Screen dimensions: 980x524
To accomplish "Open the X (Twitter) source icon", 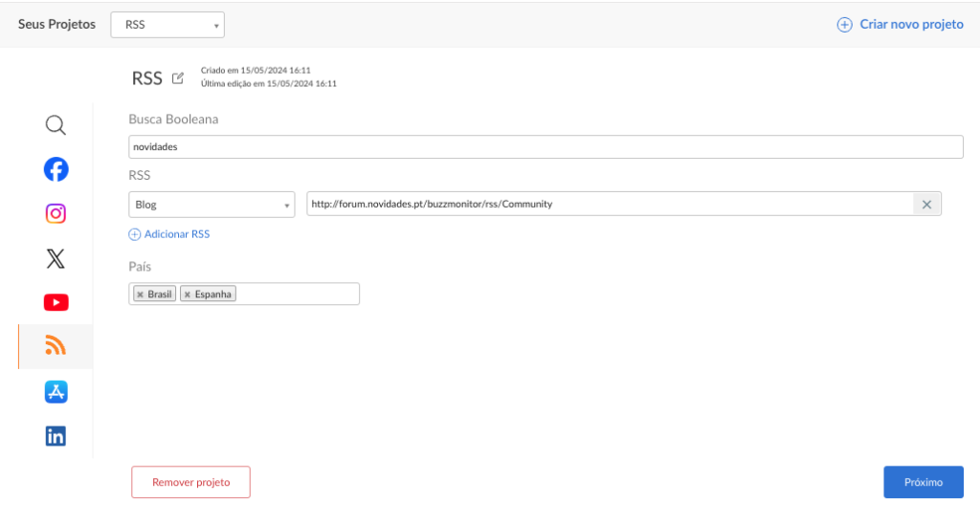I will point(56,258).
